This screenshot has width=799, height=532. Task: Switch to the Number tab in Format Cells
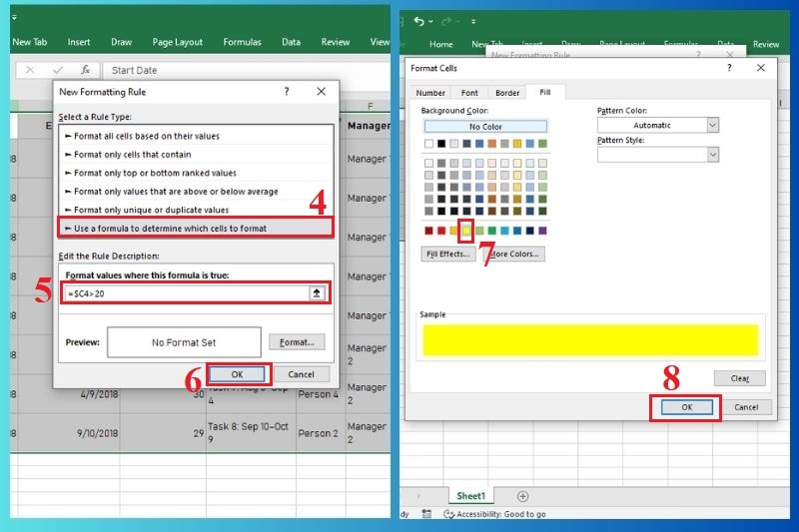[430, 93]
